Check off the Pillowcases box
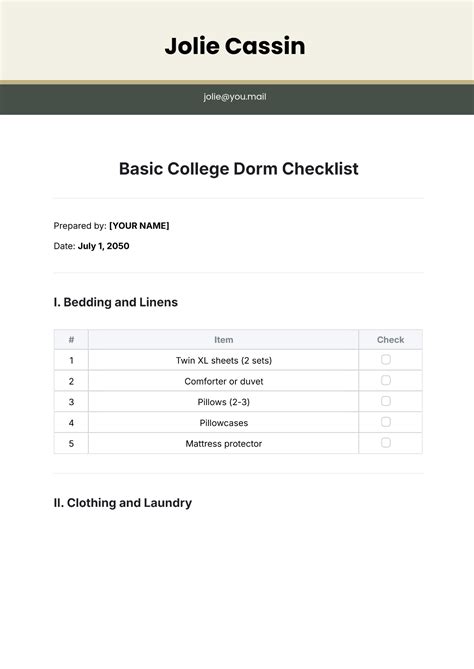Image resolution: width=474 pixels, height=669 pixels. tap(386, 422)
